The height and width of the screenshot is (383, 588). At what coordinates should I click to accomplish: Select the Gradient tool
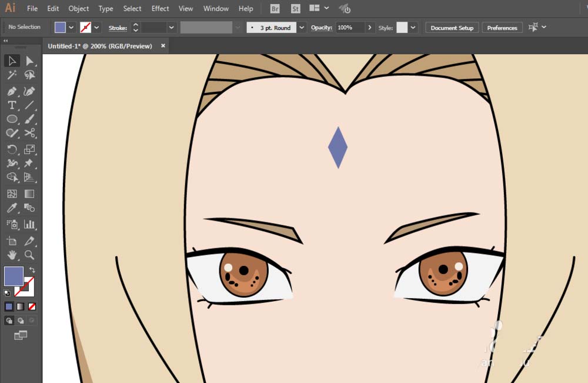tap(29, 194)
